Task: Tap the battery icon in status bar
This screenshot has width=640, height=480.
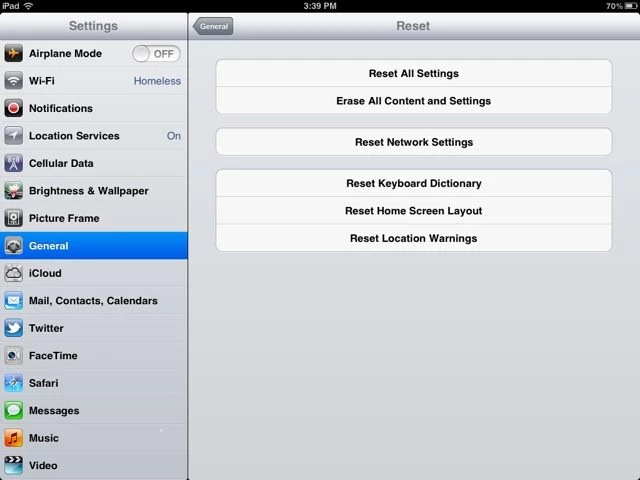Action: pyautogui.click(x=631, y=6)
